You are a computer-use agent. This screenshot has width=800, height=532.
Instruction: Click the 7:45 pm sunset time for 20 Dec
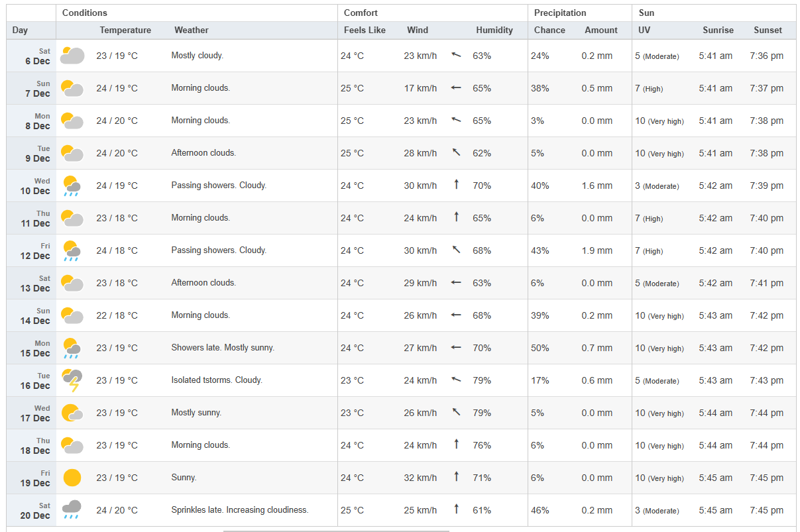(766, 510)
